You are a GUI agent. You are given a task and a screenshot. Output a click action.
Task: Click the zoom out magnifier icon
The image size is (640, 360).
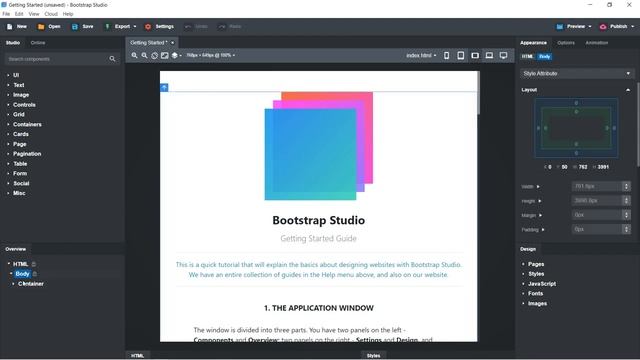pyautogui.click(x=144, y=55)
